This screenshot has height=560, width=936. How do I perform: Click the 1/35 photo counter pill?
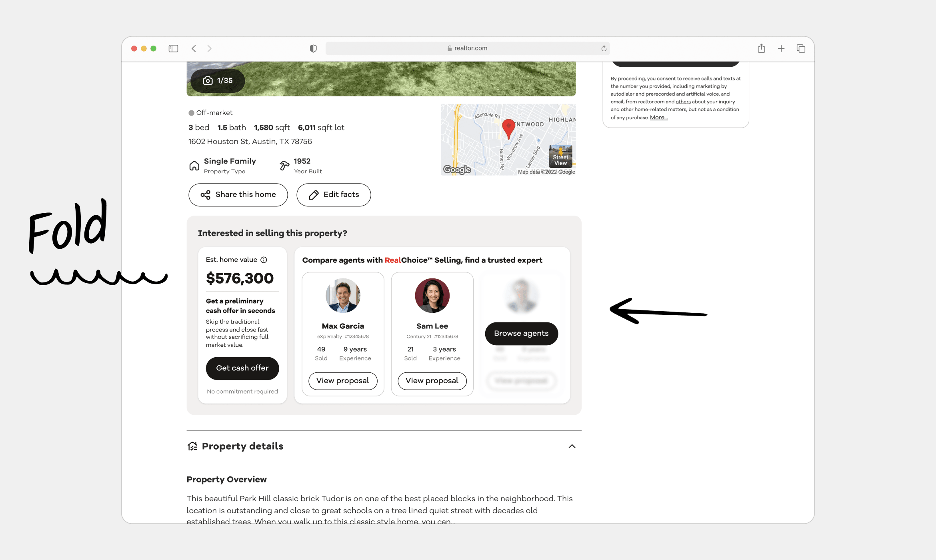218,80
